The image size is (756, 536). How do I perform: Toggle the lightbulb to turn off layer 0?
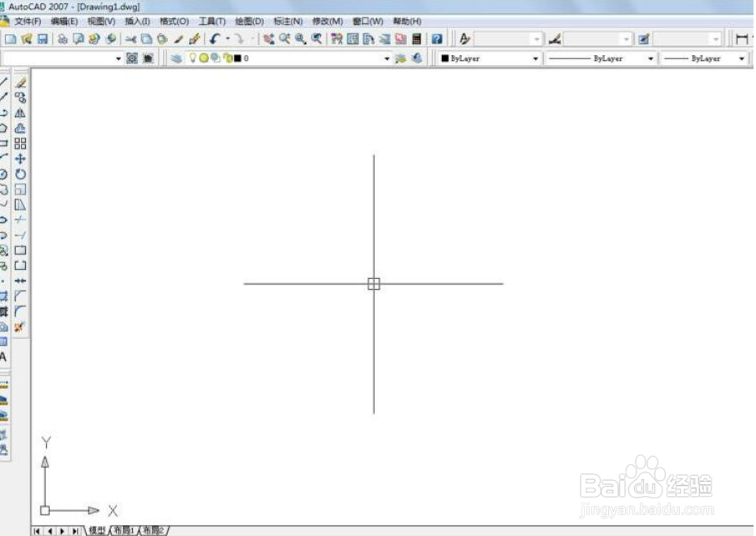(193, 58)
